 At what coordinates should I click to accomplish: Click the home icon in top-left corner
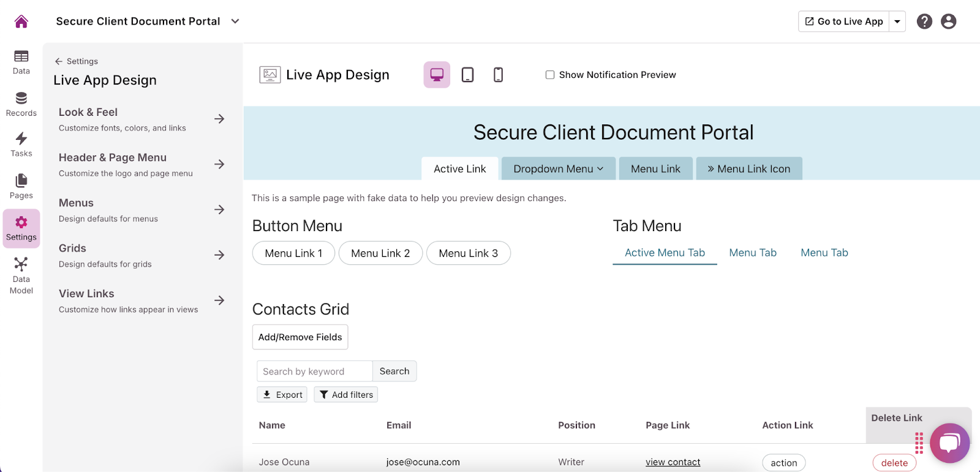[x=21, y=21]
